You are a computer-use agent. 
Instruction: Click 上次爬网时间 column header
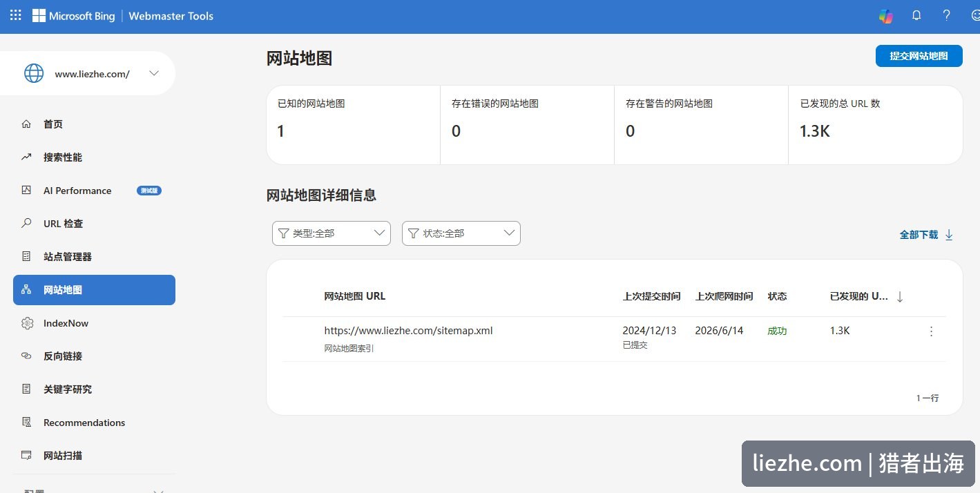(724, 296)
